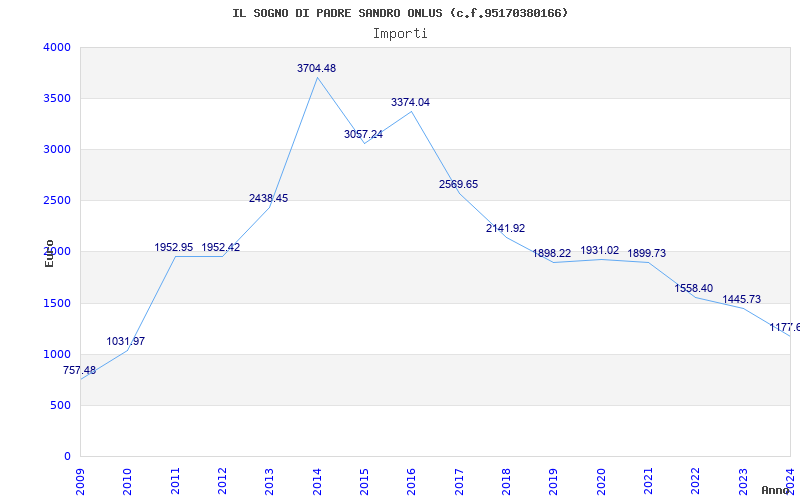Click the 3374.04 value label
Viewport: 800px width, 500px height.
point(410,102)
